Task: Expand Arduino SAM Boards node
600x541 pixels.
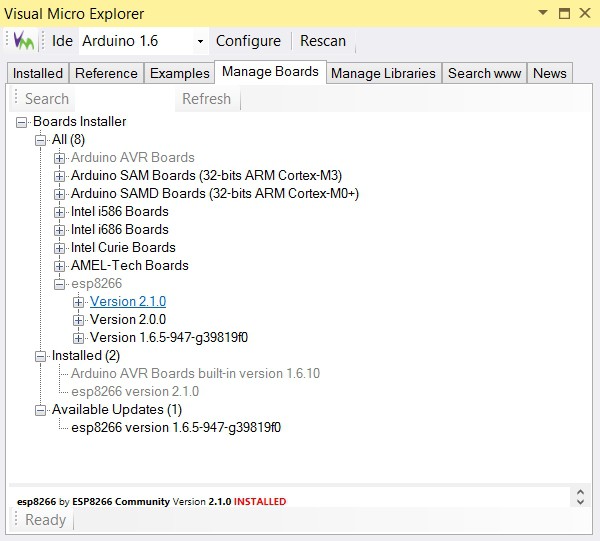Action: (x=59, y=176)
